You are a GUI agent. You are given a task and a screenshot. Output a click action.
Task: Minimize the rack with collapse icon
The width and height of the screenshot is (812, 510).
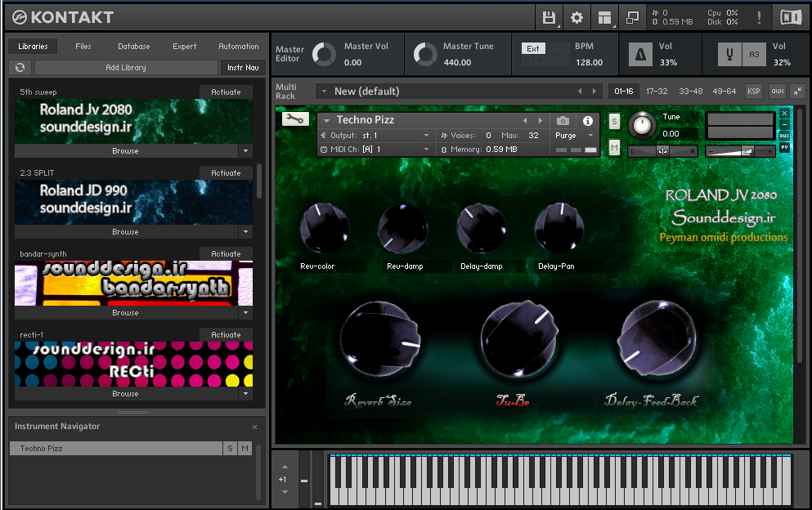[798, 91]
